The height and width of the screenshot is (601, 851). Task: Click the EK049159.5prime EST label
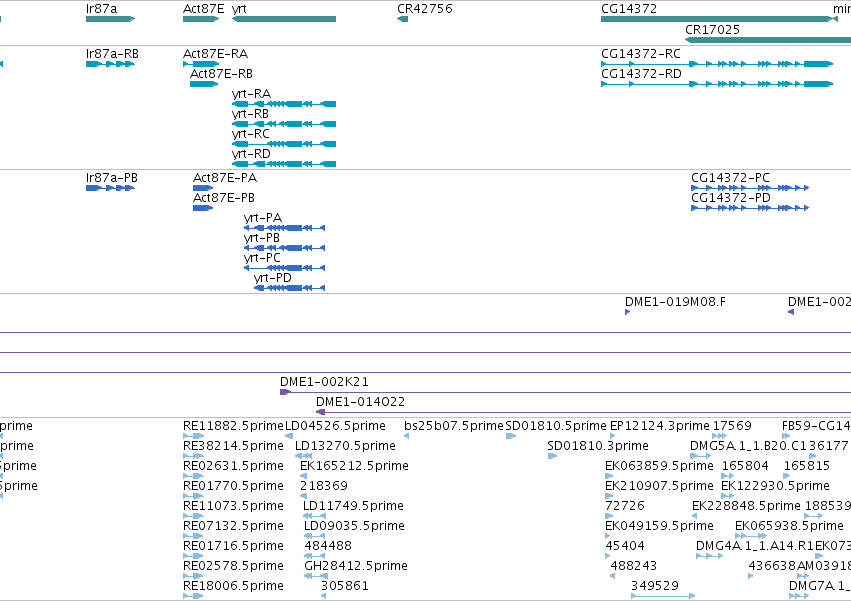(659, 527)
